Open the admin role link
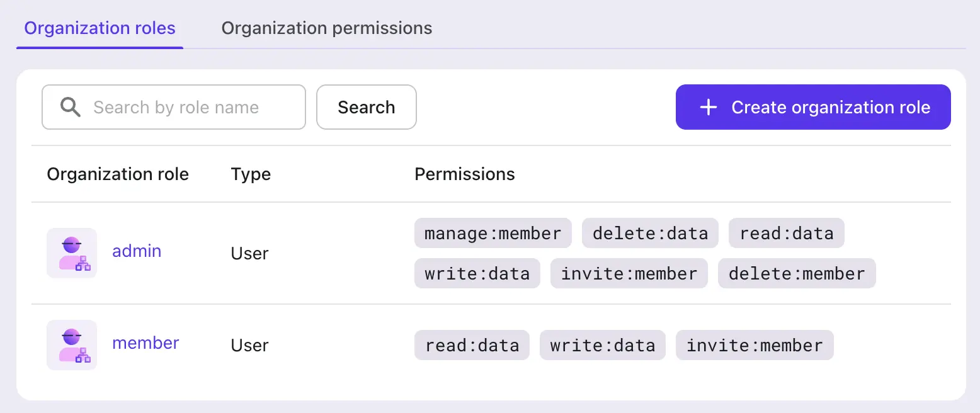Image resolution: width=980 pixels, height=413 pixels. (x=137, y=251)
